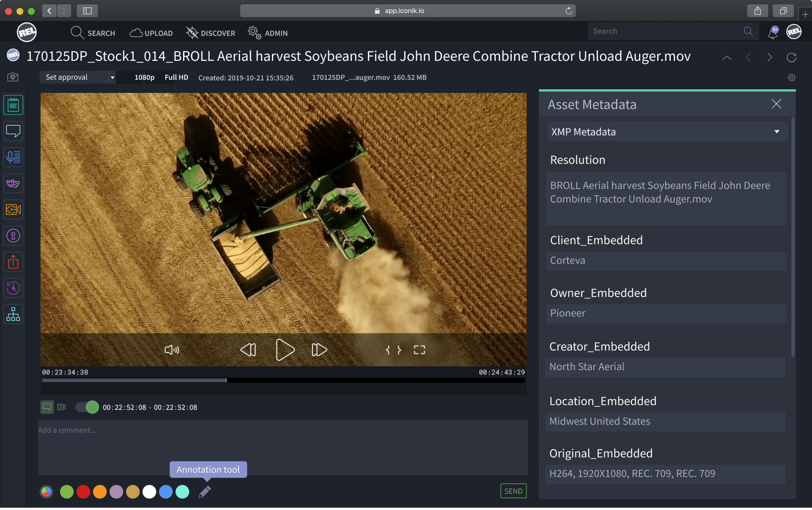The image size is (812, 510).
Task: Open the comments sidebar icon
Action: pos(13,131)
